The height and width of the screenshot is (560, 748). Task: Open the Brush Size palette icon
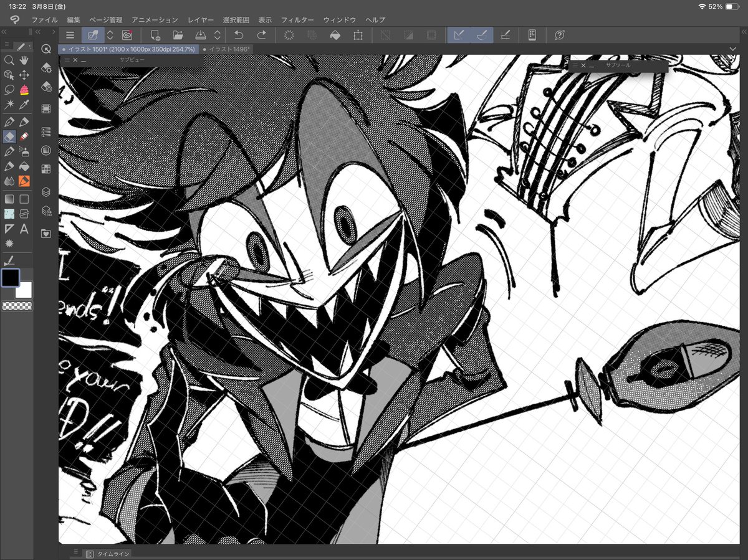click(46, 87)
